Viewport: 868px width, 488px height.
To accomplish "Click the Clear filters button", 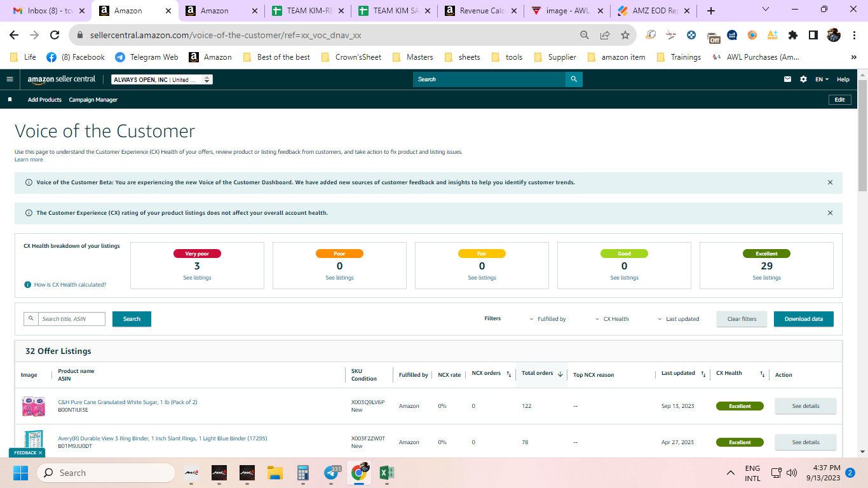I will coord(742,319).
